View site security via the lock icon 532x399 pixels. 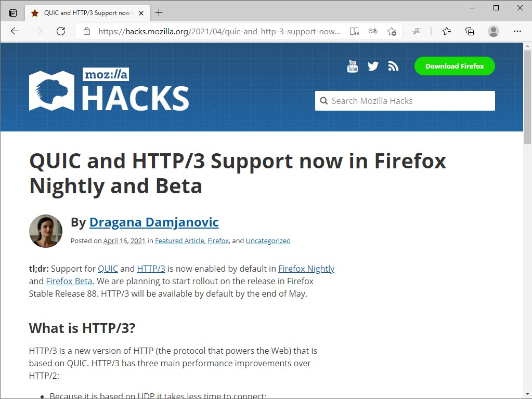[86, 31]
